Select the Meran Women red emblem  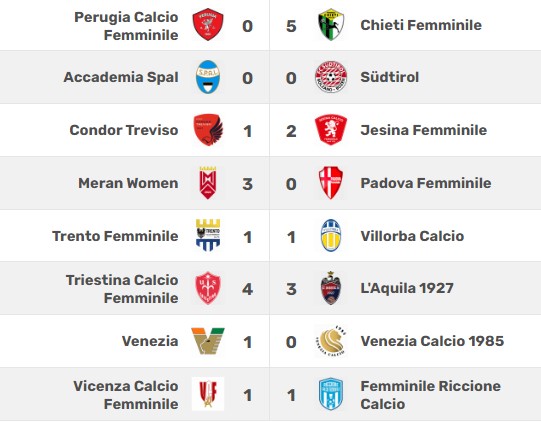[x=208, y=183]
